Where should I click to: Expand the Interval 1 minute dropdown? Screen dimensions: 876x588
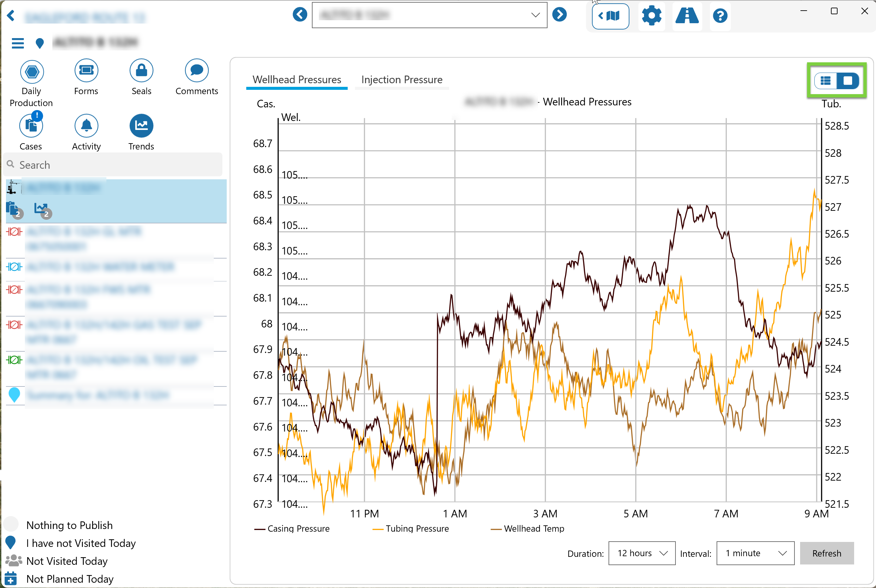pyautogui.click(x=755, y=553)
